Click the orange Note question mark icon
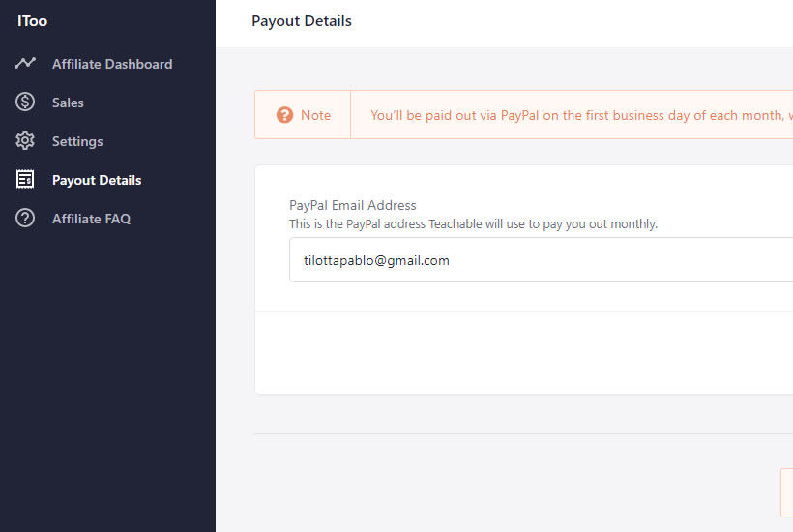 pyautogui.click(x=284, y=115)
